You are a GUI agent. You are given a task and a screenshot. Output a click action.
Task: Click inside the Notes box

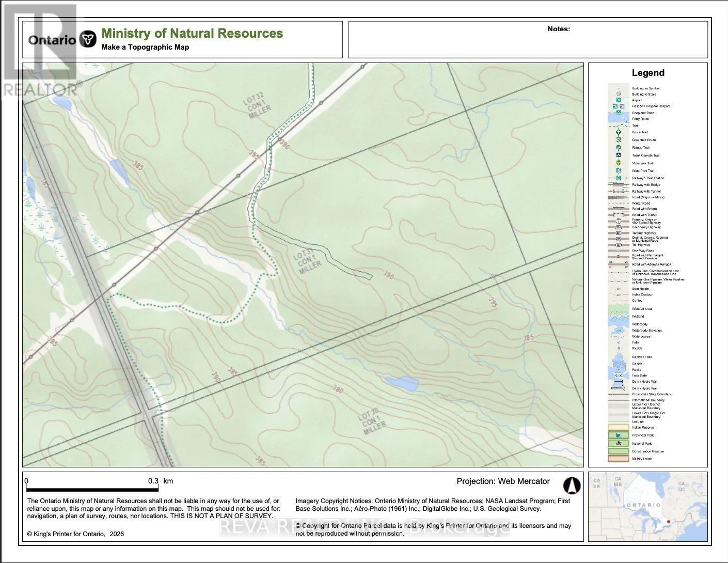pos(528,44)
